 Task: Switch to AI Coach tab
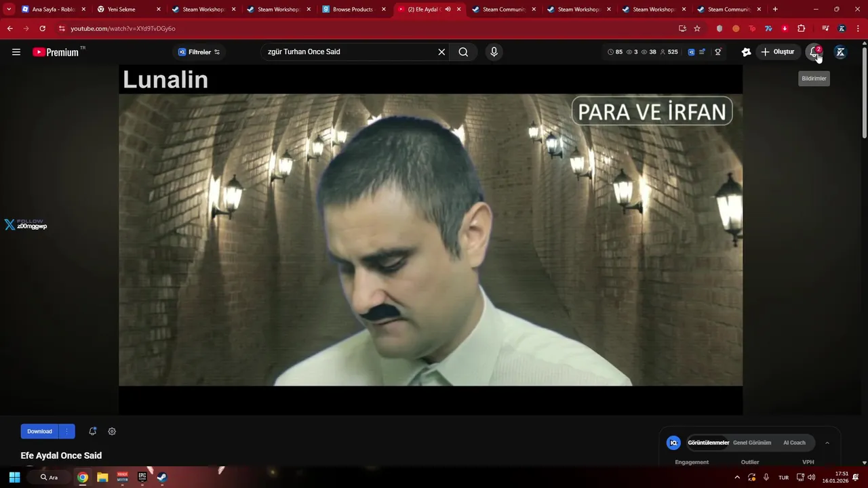point(794,443)
